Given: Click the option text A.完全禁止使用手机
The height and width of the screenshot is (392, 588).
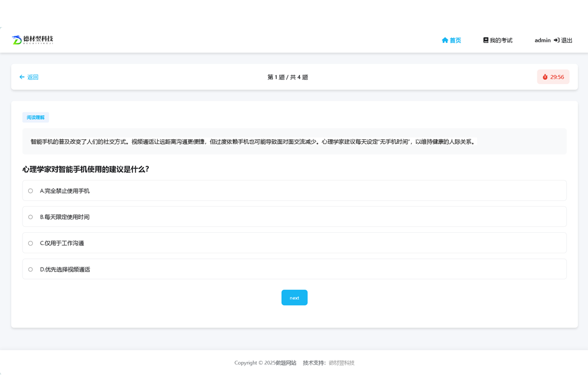Looking at the screenshot, I should point(65,191).
